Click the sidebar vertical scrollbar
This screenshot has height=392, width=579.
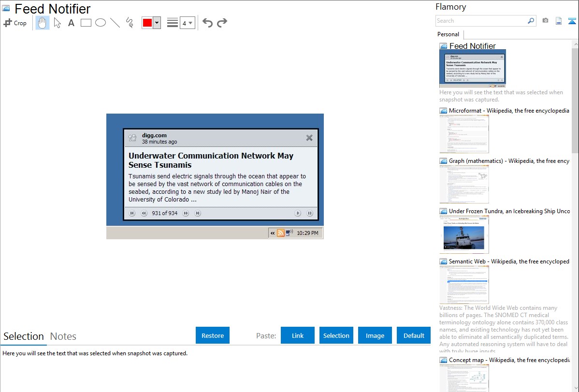coord(575,100)
